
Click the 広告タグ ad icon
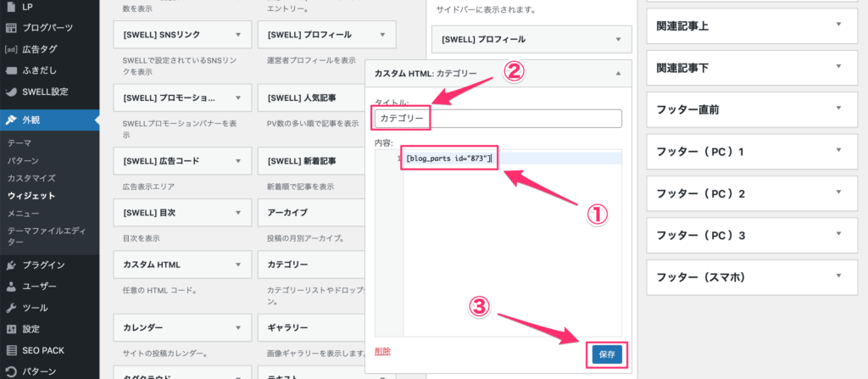click(x=11, y=49)
